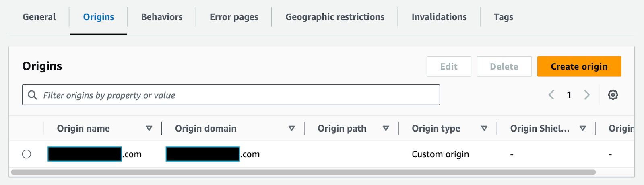This screenshot has height=185, width=644.
Task: Click the Create origin button
Action: pyautogui.click(x=579, y=66)
